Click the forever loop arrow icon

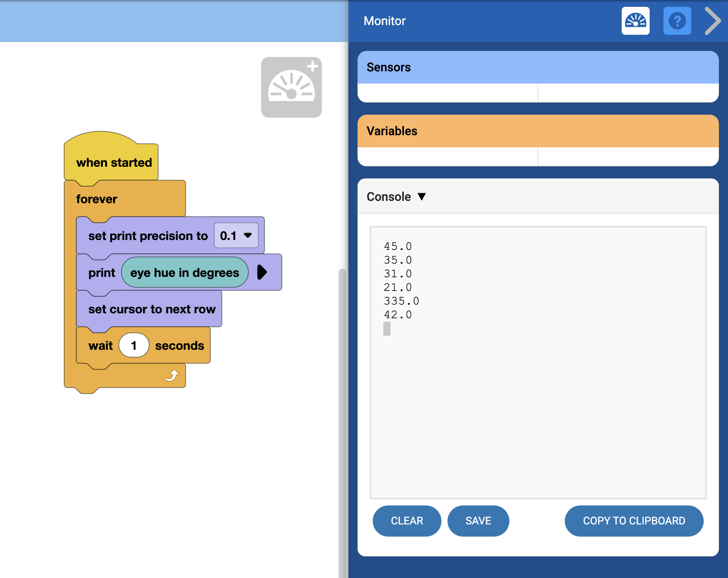pos(172,376)
